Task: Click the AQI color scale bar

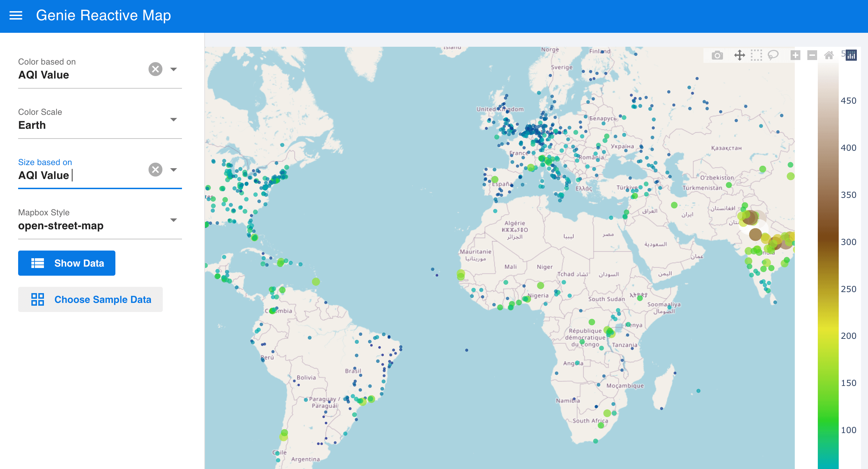Action: (828, 265)
